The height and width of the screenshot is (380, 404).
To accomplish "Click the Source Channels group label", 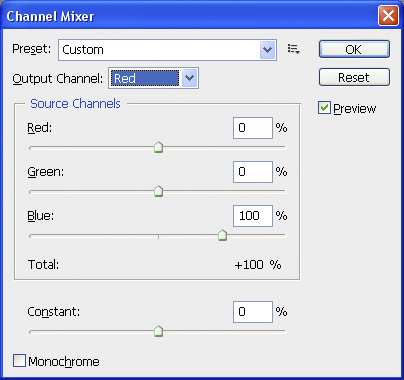I will pos(75,104).
